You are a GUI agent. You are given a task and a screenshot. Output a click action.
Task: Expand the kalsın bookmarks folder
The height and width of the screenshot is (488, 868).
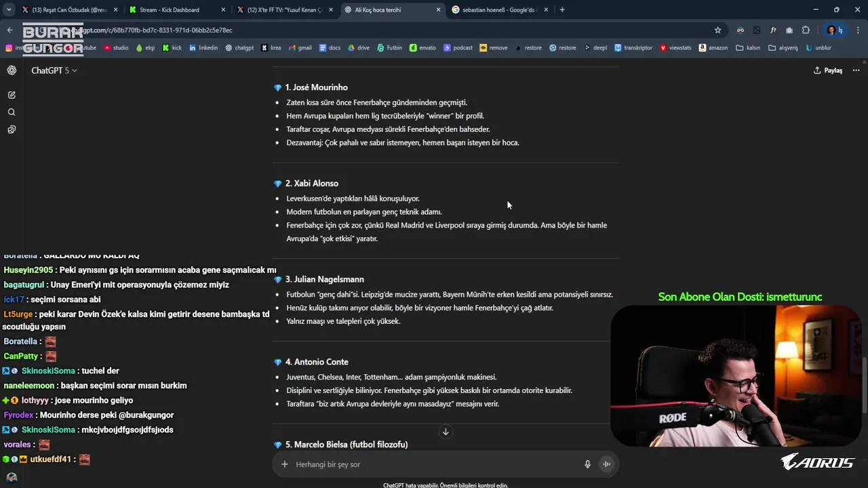748,48
